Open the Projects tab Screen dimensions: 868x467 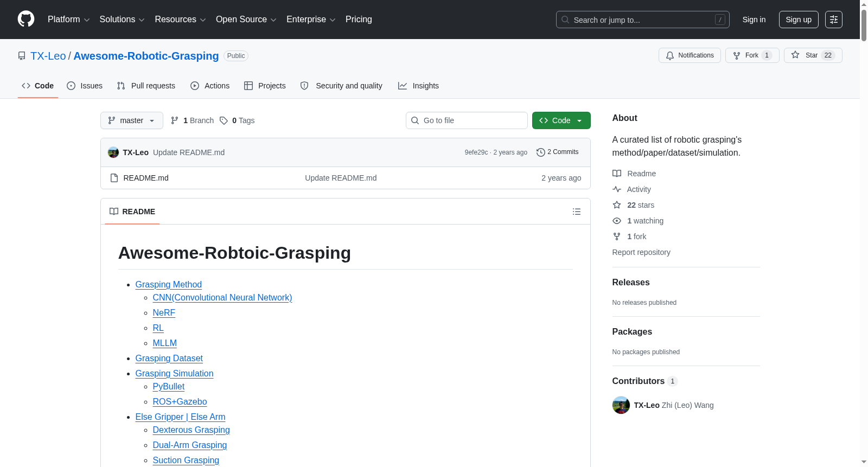pos(265,86)
